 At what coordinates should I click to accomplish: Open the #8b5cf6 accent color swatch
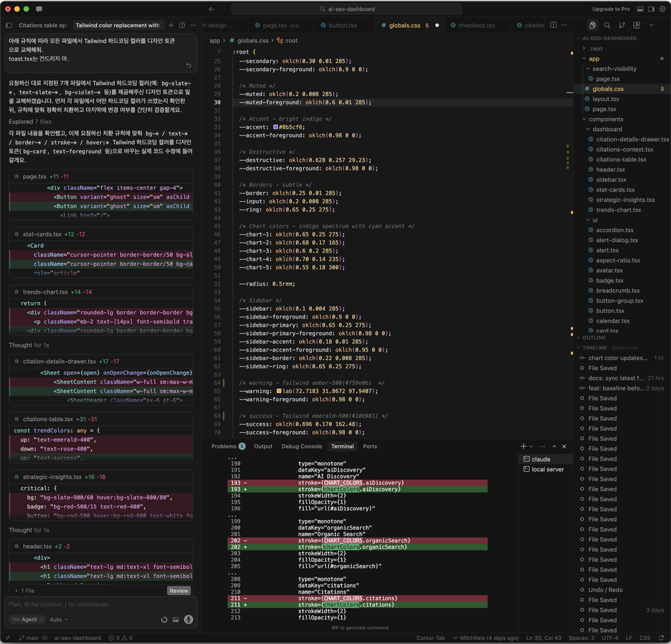click(x=276, y=127)
